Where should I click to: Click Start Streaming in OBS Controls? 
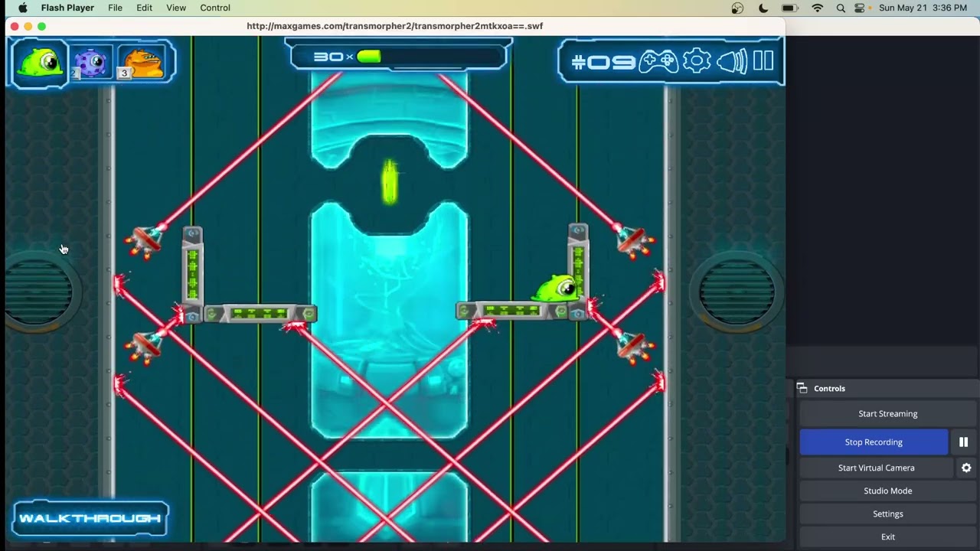(x=887, y=414)
